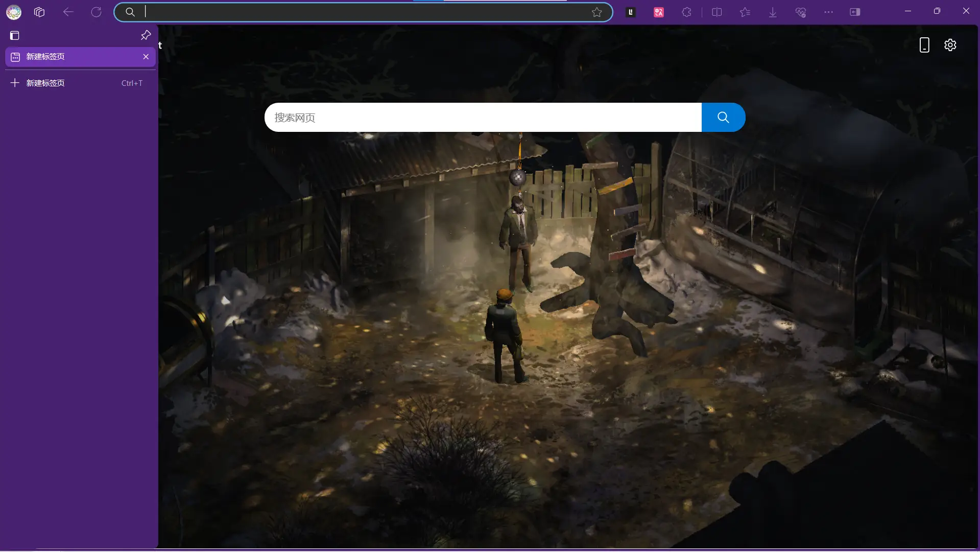Toggle split screen view
The image size is (980, 552).
click(717, 12)
